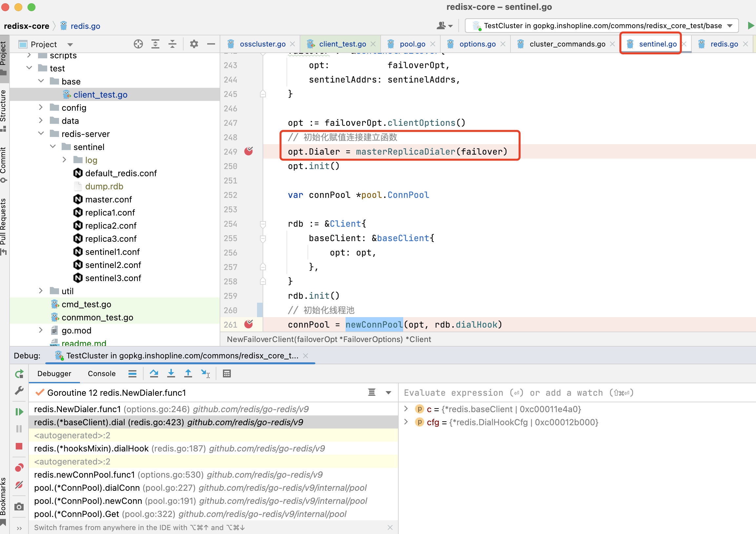The width and height of the screenshot is (756, 534).
Task: Select frame redis.NewDialer.func1
Action: 213,409
